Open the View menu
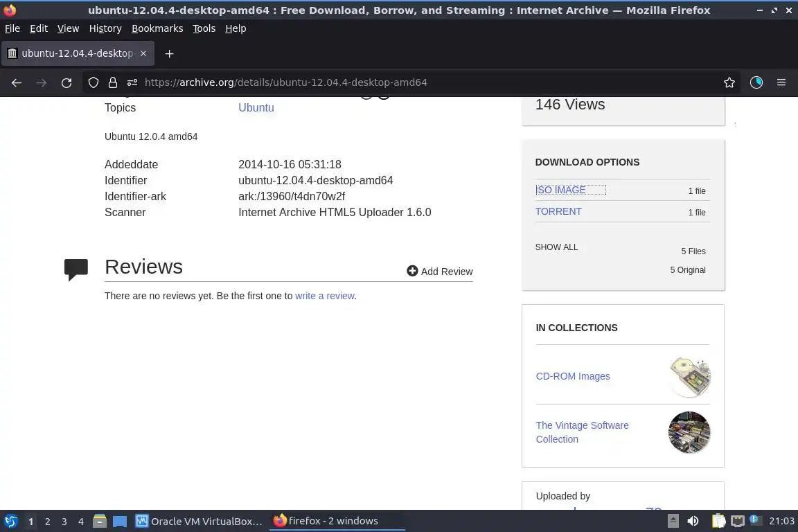The height and width of the screenshot is (532, 798). pyautogui.click(x=68, y=28)
